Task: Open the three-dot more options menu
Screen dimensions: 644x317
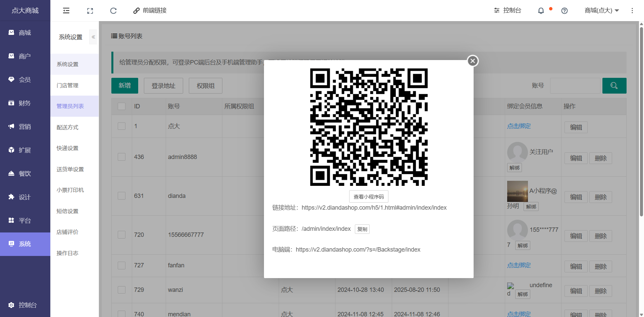Action: [x=632, y=11]
